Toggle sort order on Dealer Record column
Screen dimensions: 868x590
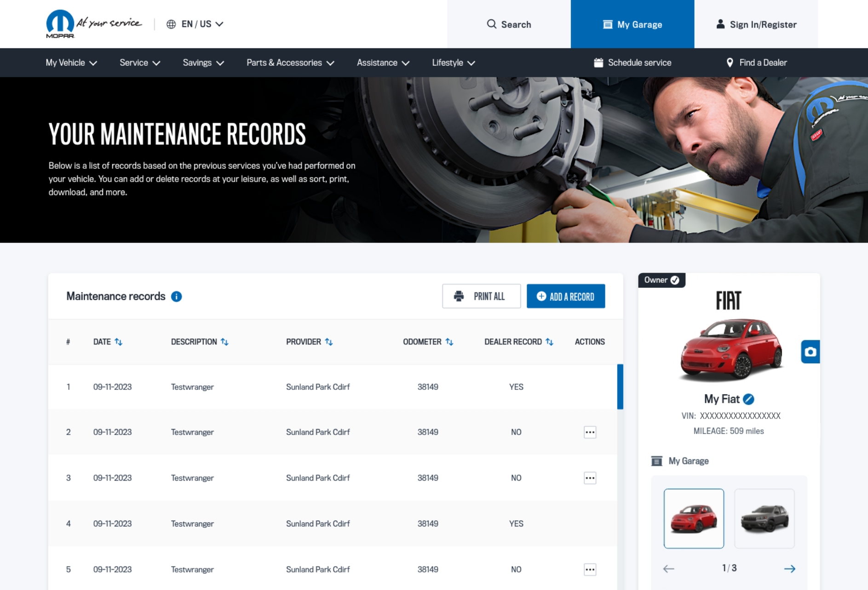click(x=549, y=342)
